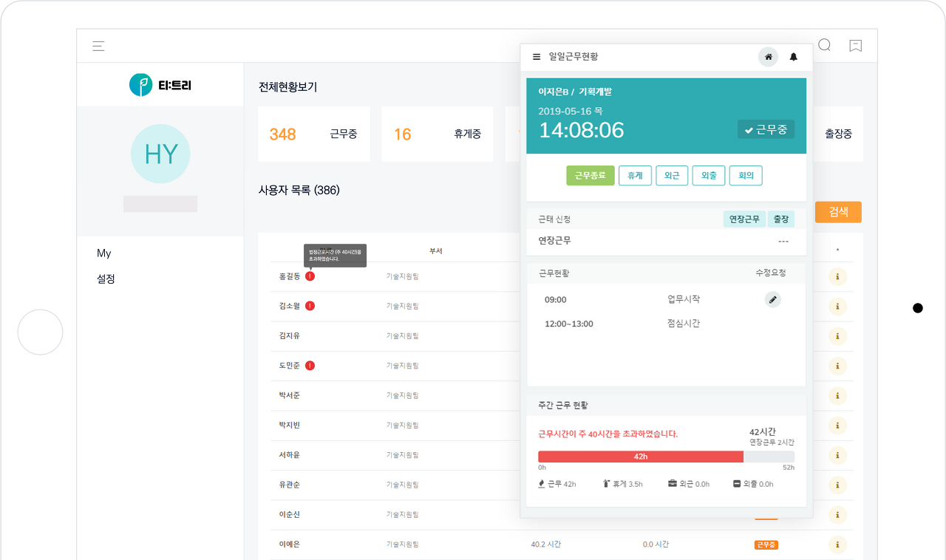Click the 16 휴게중 summary card
The image size is (946, 560).
click(438, 134)
